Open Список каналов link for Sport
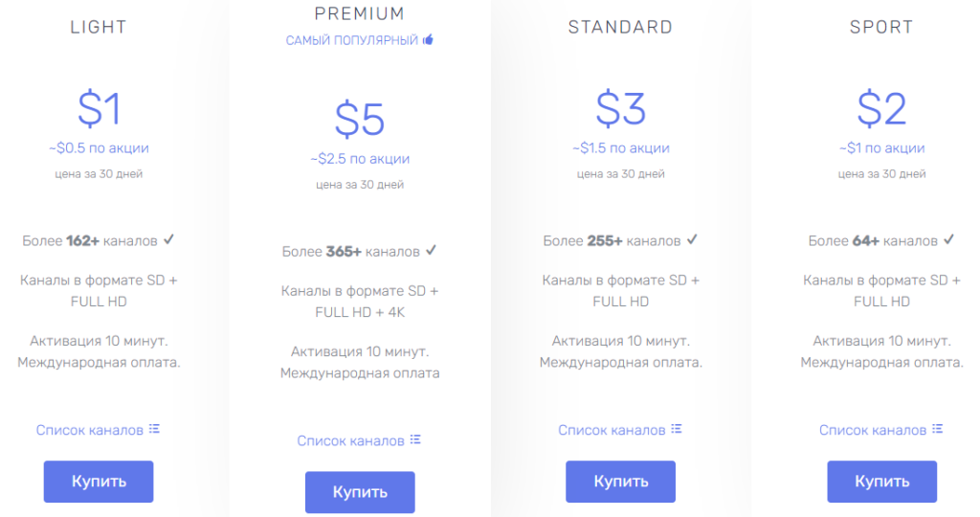The width and height of the screenshot is (980, 517). click(873, 430)
